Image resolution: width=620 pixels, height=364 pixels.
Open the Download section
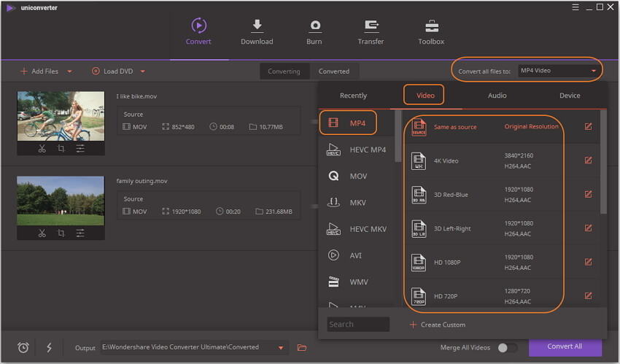click(x=257, y=31)
